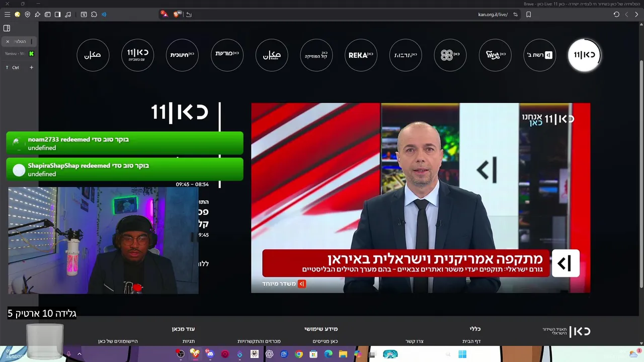This screenshot has height=362, width=644.
Task: Select the Makan Radio channel
Action: (272, 55)
